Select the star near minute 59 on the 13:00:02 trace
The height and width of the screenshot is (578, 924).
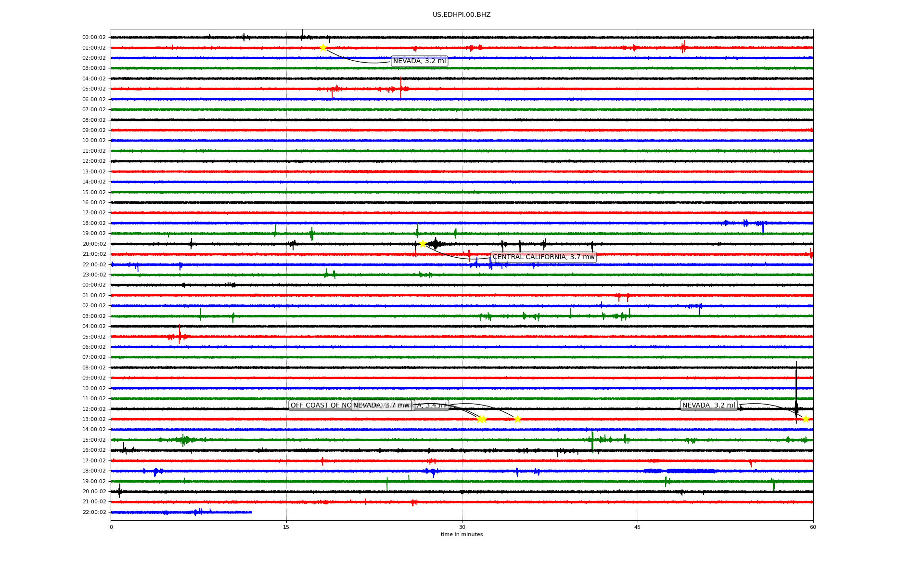(806, 419)
